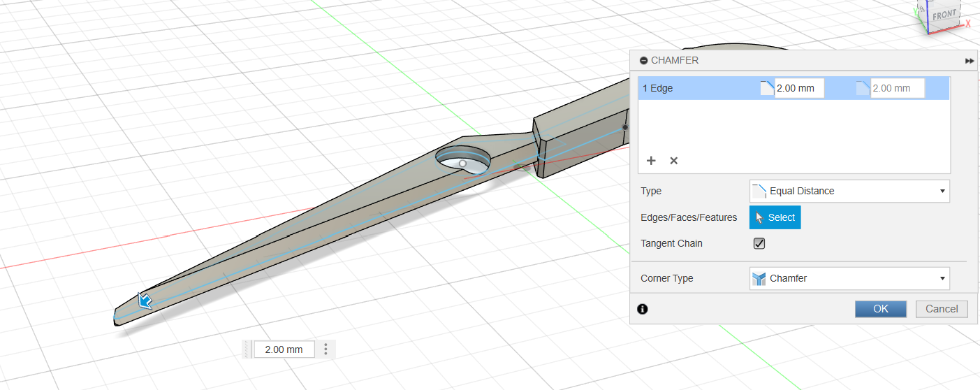
Task: Click the CHAMFER dialog title text
Action: (675, 61)
